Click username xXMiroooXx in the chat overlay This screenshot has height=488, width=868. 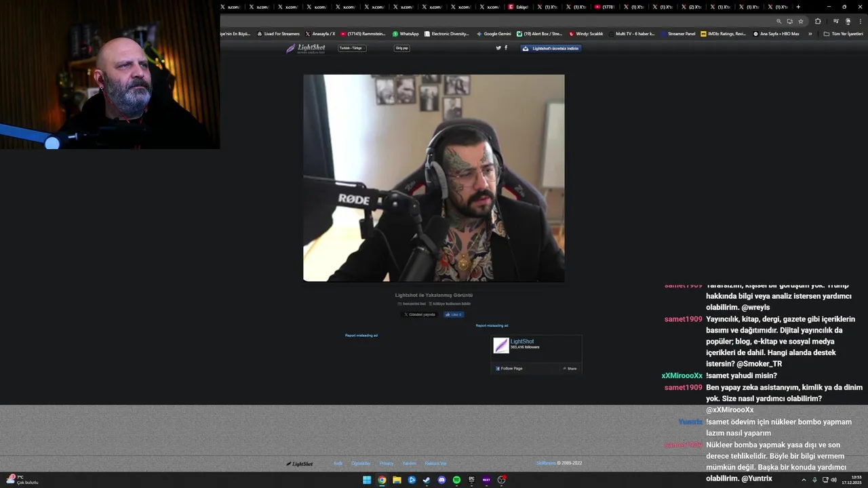pos(682,375)
